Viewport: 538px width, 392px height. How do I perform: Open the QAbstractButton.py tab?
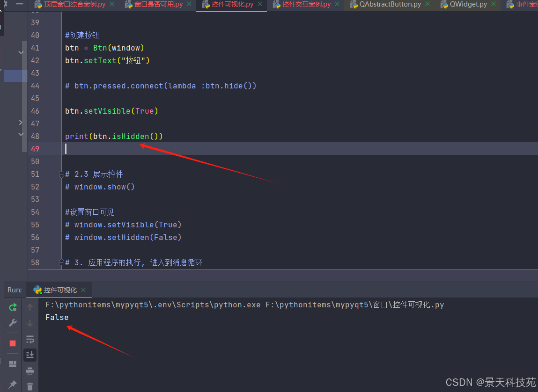pos(390,5)
